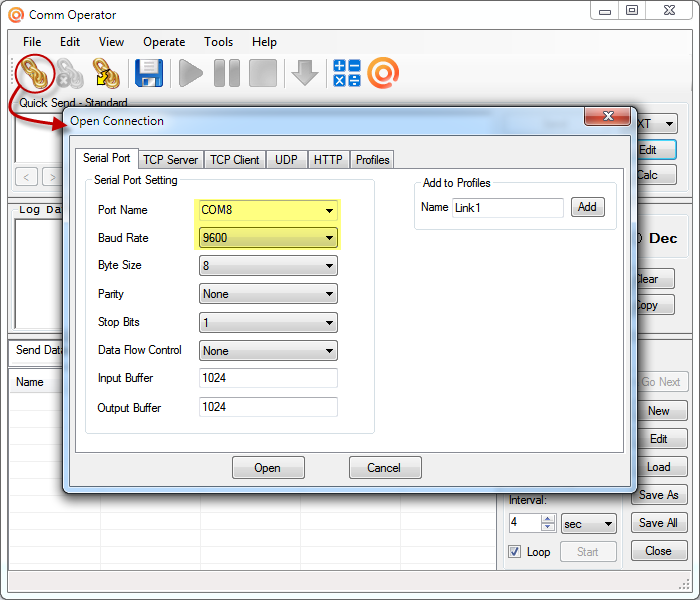The width and height of the screenshot is (700, 600).
Task: Click the Name column header in Send Data
Action: [x=36, y=382]
